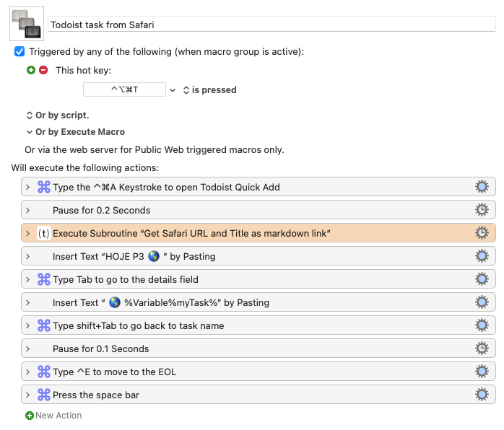Screen dimensions: 504x430
Task: Click the macro icon thumbnail
Action: tap(27, 24)
